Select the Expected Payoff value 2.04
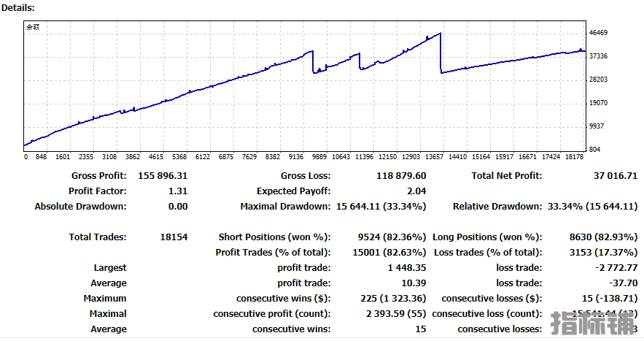 point(416,191)
